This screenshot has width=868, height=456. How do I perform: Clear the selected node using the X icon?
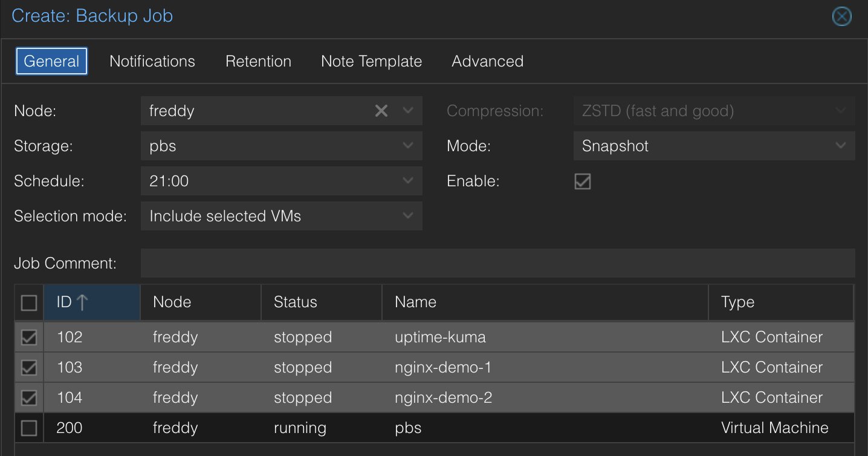pyautogui.click(x=381, y=111)
